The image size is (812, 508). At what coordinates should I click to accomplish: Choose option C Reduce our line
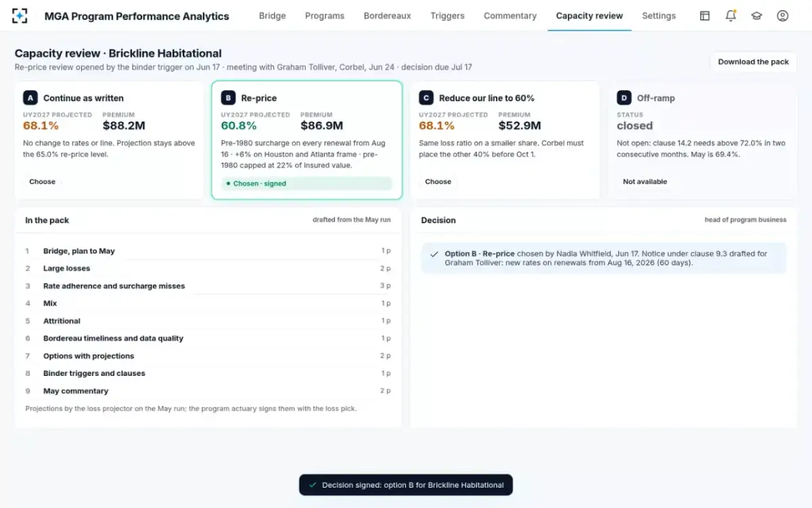(438, 182)
